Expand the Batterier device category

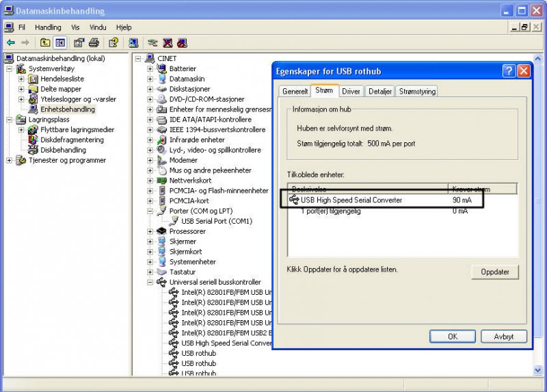coord(150,69)
